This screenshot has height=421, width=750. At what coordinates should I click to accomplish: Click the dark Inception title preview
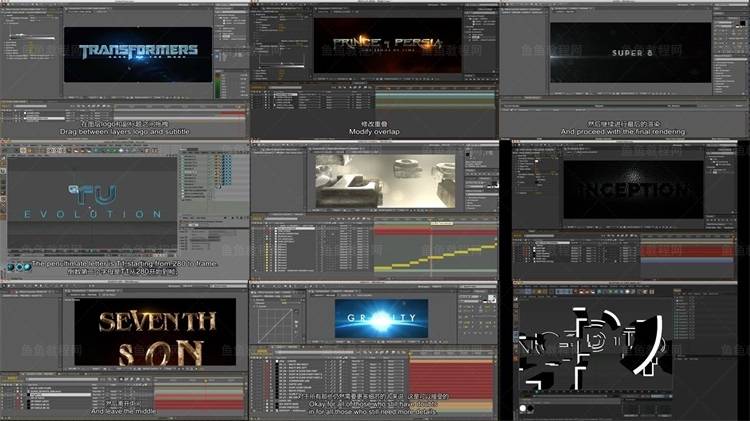[x=633, y=189]
